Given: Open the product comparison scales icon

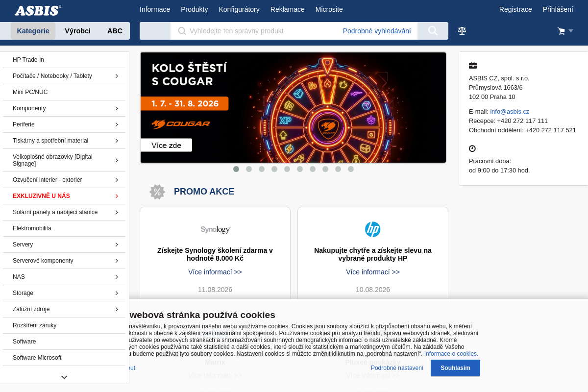Looking at the screenshot, I should click(462, 31).
